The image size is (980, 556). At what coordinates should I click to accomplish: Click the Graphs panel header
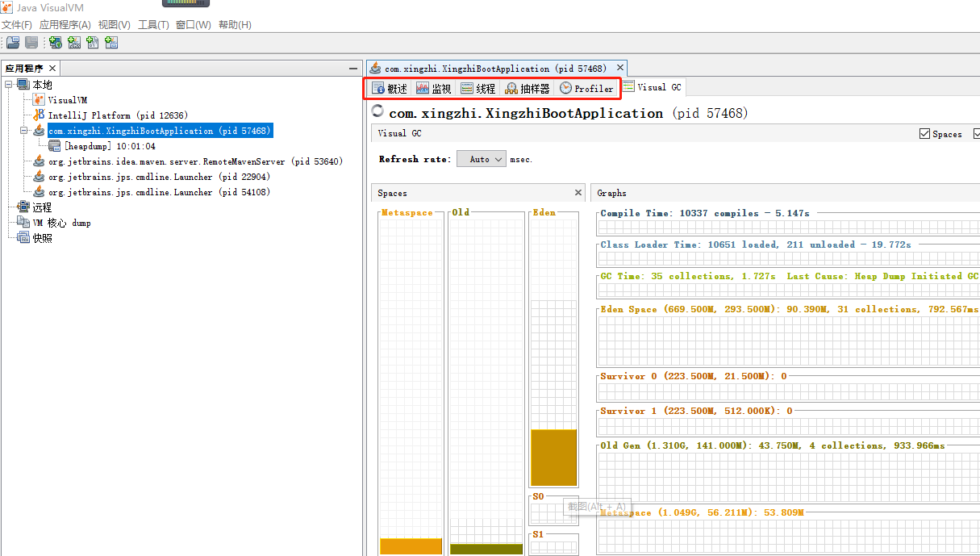(785, 193)
